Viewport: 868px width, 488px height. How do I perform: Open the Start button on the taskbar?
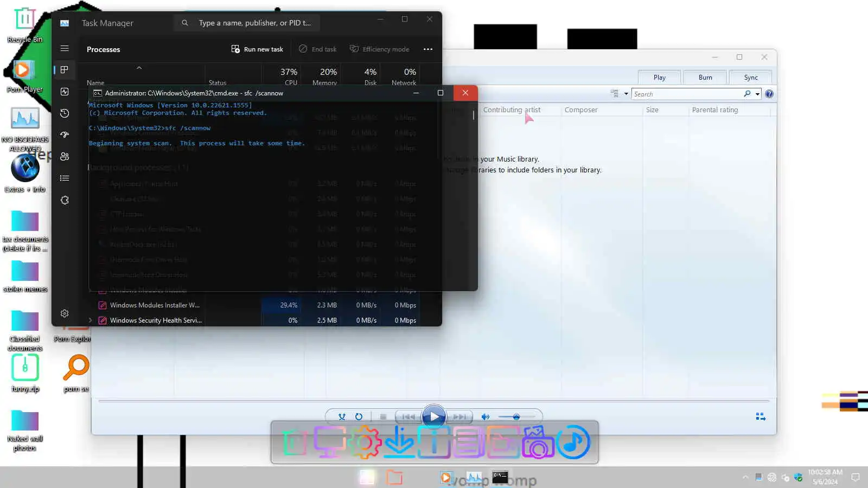[367, 477]
